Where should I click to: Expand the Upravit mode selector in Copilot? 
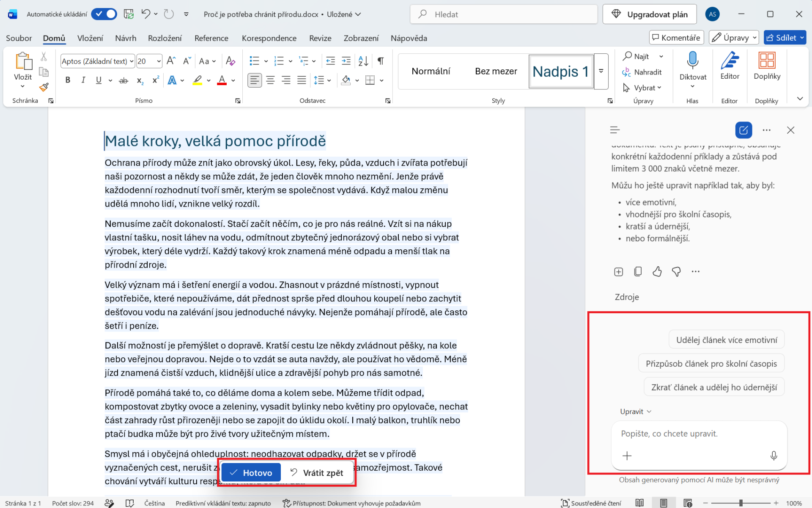(636, 411)
